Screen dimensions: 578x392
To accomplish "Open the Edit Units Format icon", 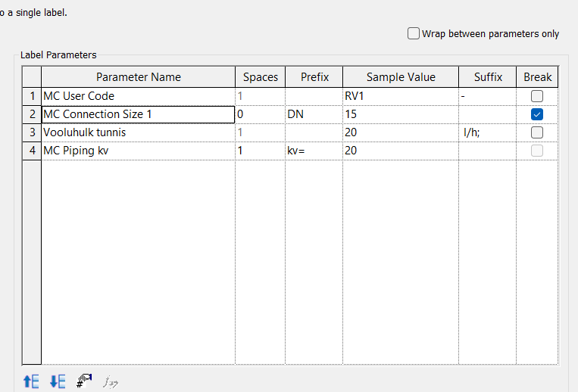I will [84, 381].
